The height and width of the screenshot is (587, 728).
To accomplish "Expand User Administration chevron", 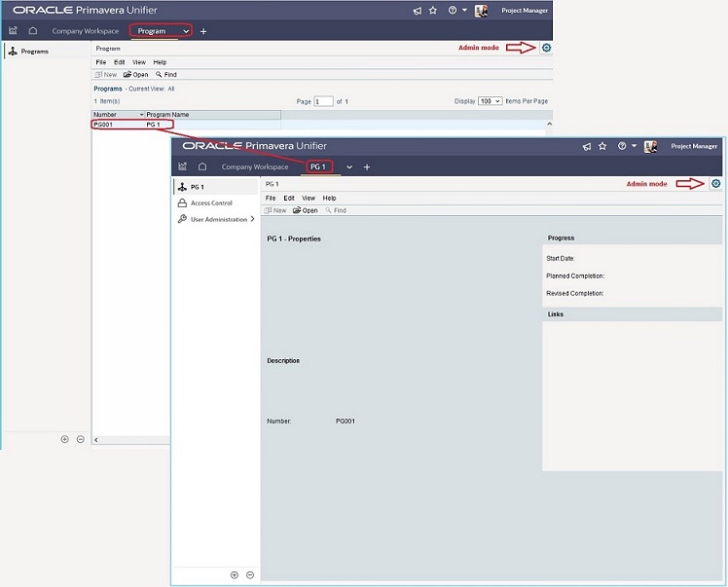I will 253,219.
